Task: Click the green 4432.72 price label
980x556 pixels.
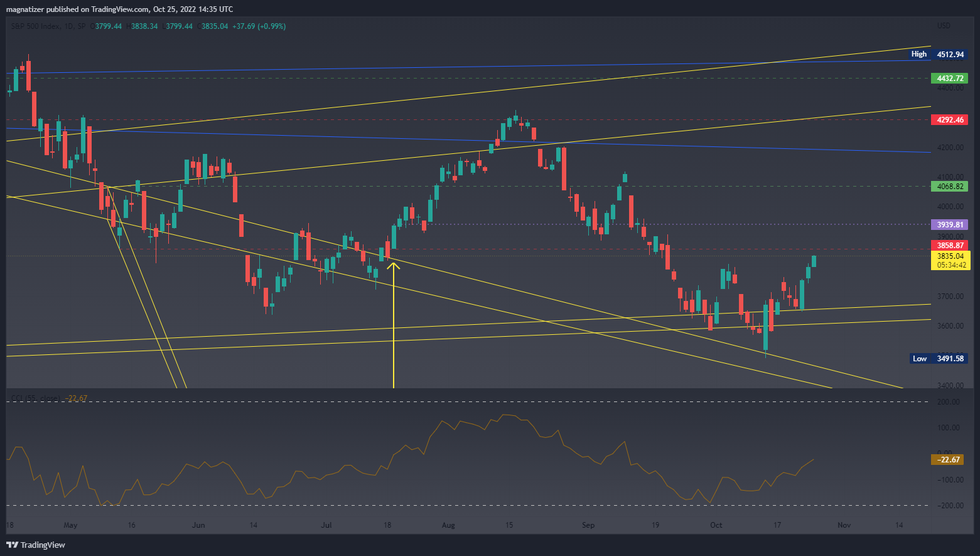Action: (x=949, y=79)
